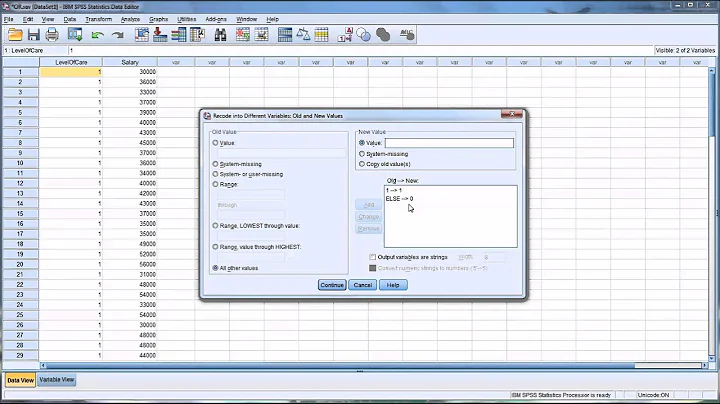This screenshot has height=404, width=720.
Task: Select New Value 'Value' radio
Action: click(x=362, y=143)
